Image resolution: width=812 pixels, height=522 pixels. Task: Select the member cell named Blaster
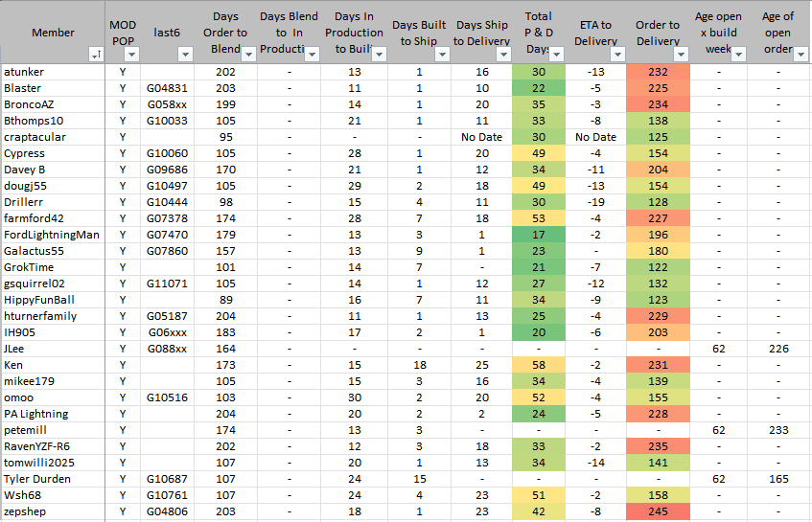coord(22,88)
